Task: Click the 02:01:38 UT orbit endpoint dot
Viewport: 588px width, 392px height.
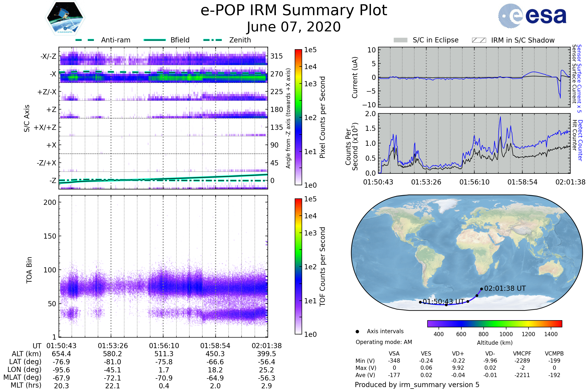Action: (x=481, y=289)
